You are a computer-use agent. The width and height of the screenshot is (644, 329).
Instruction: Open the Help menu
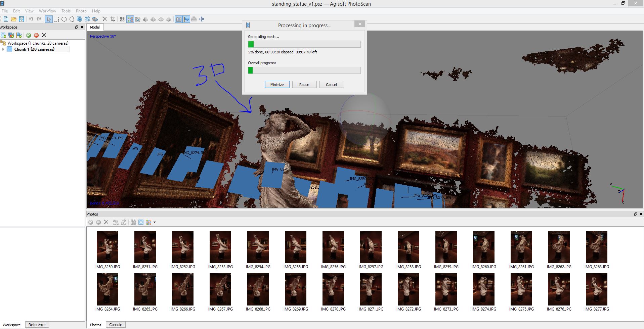(96, 11)
